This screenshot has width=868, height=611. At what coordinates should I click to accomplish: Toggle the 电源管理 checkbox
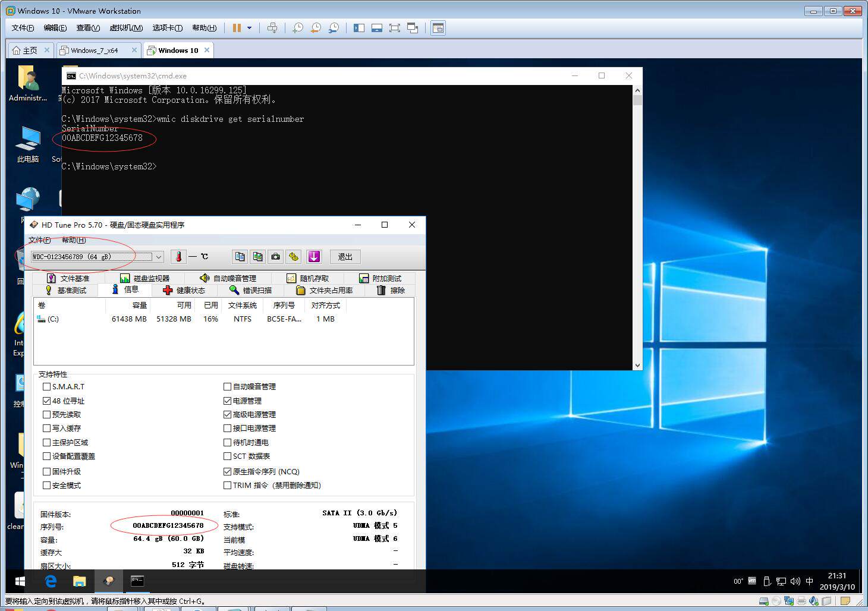227,401
